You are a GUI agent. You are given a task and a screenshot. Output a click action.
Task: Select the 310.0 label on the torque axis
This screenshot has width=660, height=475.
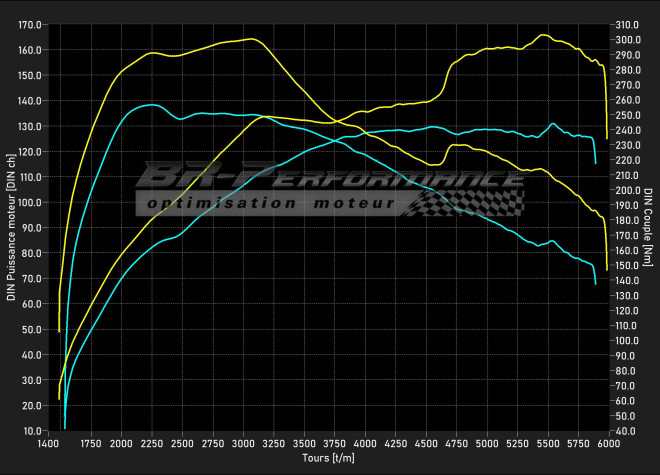(x=628, y=24)
